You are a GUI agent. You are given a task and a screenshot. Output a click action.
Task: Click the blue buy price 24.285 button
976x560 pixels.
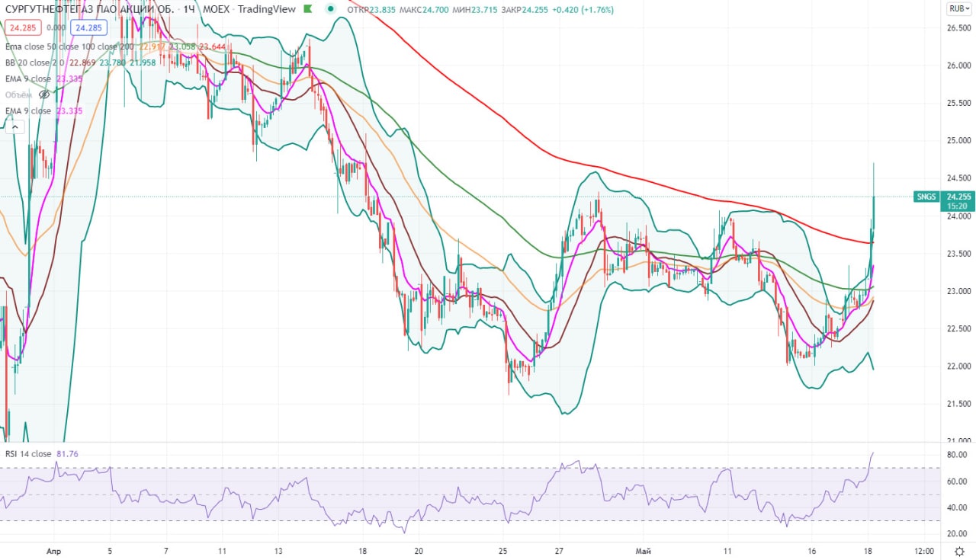(x=88, y=27)
